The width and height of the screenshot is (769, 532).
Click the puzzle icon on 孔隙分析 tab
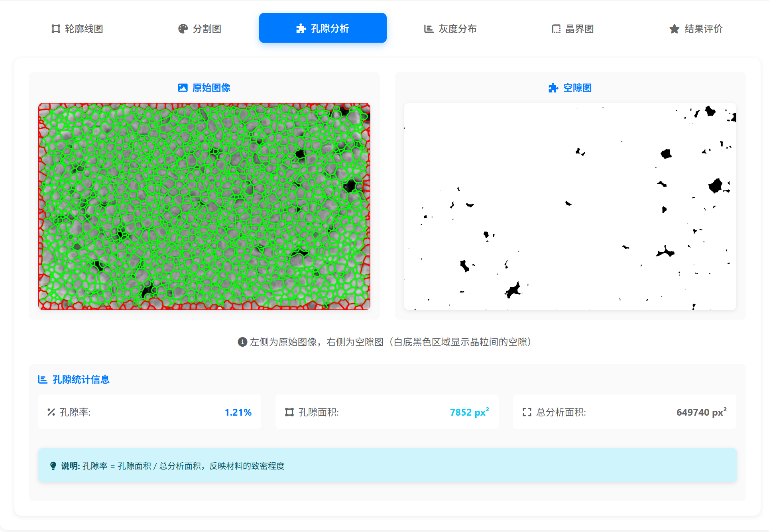[301, 28]
